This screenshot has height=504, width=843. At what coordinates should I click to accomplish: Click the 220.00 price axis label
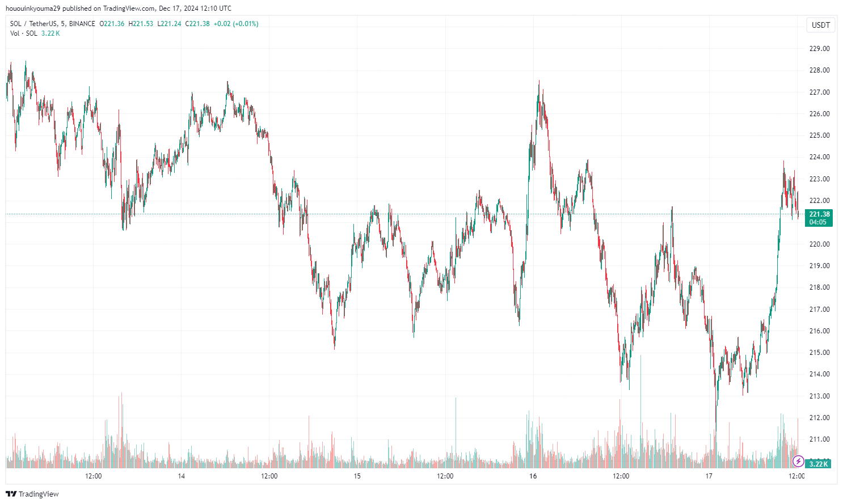tap(819, 244)
